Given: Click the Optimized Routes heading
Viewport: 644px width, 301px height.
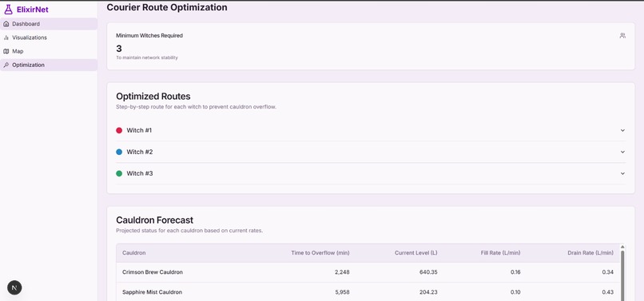Looking at the screenshot, I should 153,97.
